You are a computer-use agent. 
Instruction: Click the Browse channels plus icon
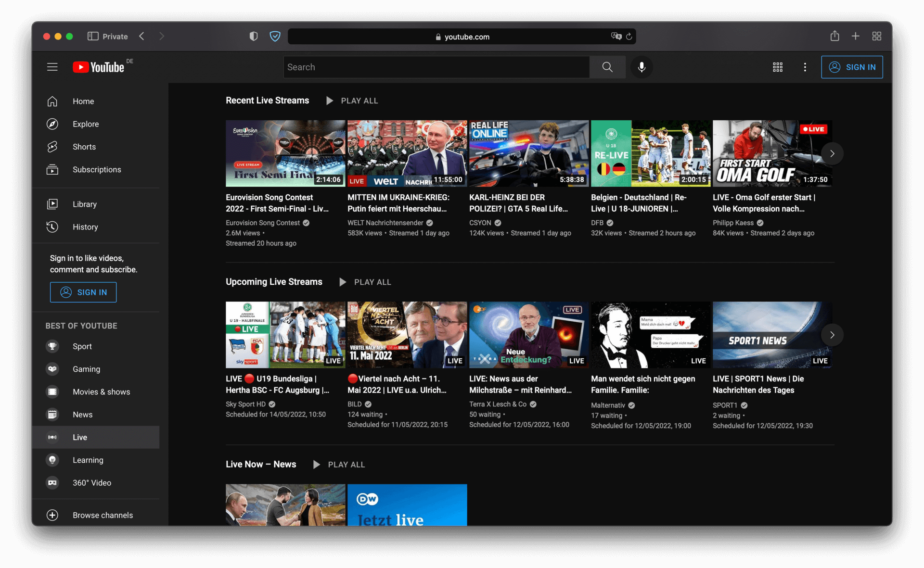(52, 515)
